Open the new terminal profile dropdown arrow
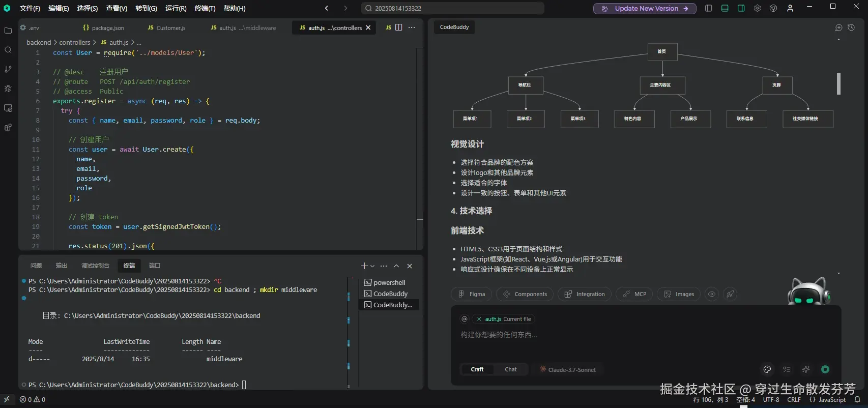 373,266
